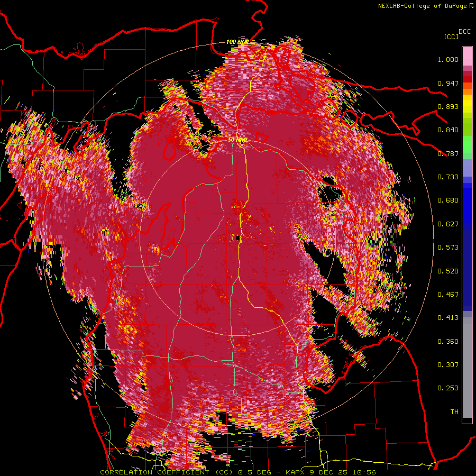Click the Correlation Coefficient caption at bottom

pyautogui.click(x=238, y=472)
